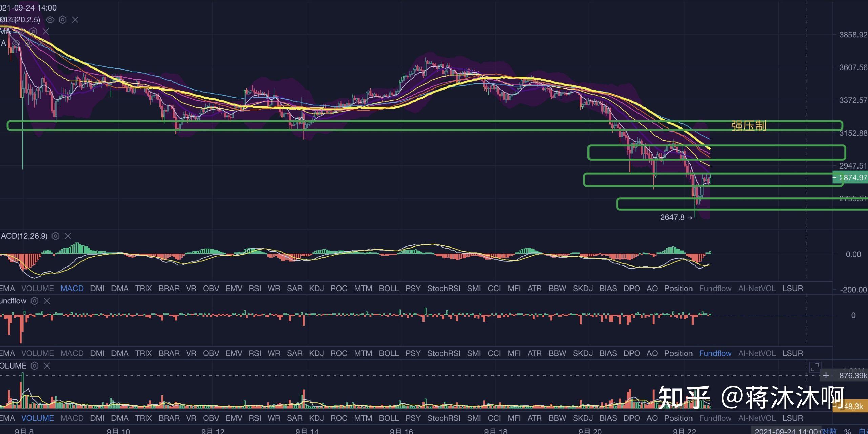Choose StochRSI in the MACD panel's indicator bar
The image size is (868, 434).
point(443,289)
